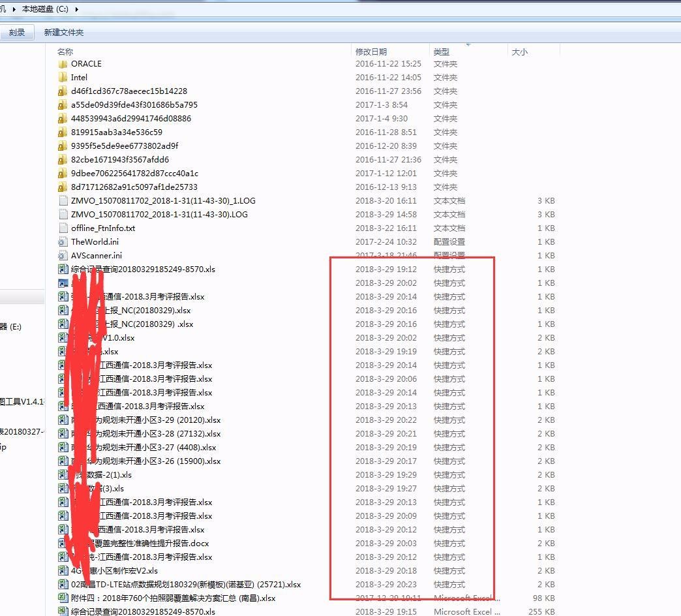This screenshot has width=681, height=616.
Task: Click date cell 2016-11-22 15:25
Action: (x=388, y=64)
